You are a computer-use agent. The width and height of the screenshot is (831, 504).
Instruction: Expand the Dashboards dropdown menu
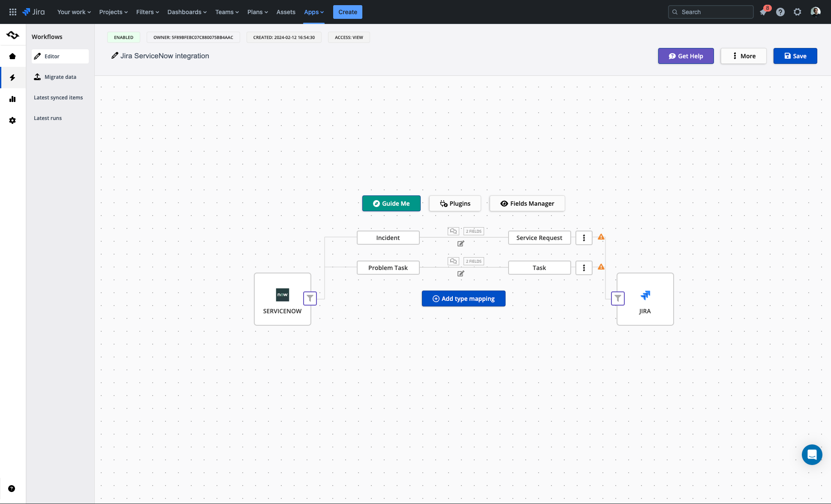(x=186, y=12)
